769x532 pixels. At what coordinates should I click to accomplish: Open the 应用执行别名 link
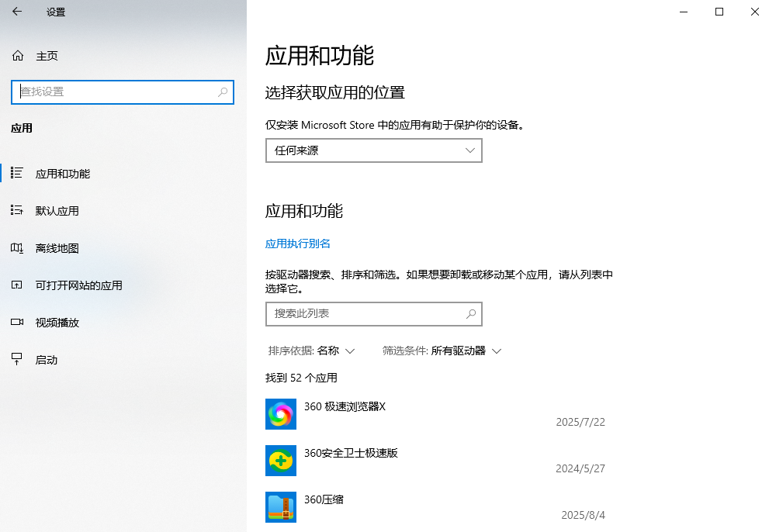coord(298,244)
